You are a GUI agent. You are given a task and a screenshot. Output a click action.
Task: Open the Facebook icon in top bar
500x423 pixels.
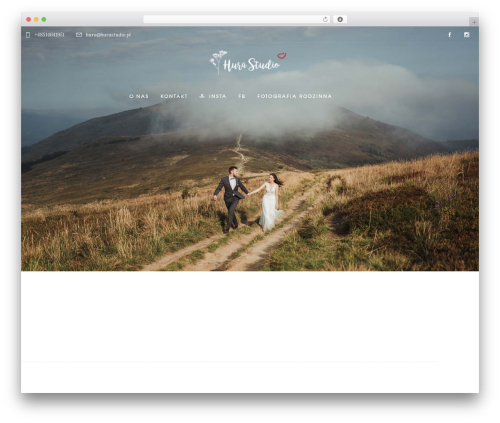click(449, 35)
